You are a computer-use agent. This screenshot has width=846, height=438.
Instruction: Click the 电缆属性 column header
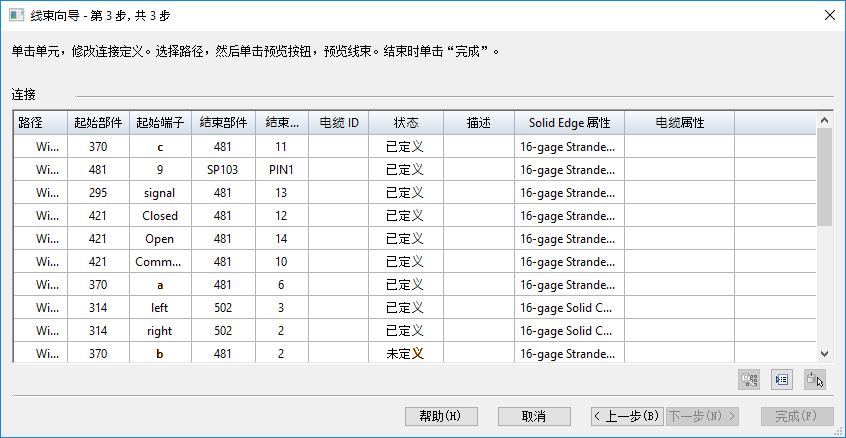pyautogui.click(x=679, y=123)
